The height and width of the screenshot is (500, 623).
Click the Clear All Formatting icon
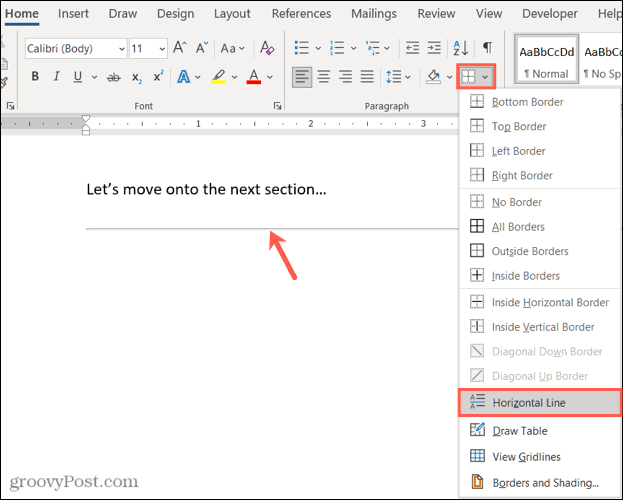coord(266,48)
